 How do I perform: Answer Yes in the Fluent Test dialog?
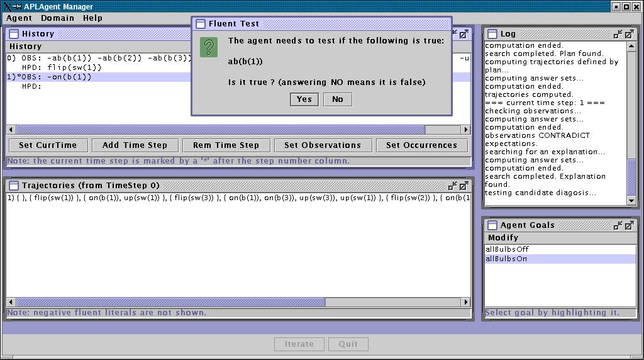click(304, 99)
